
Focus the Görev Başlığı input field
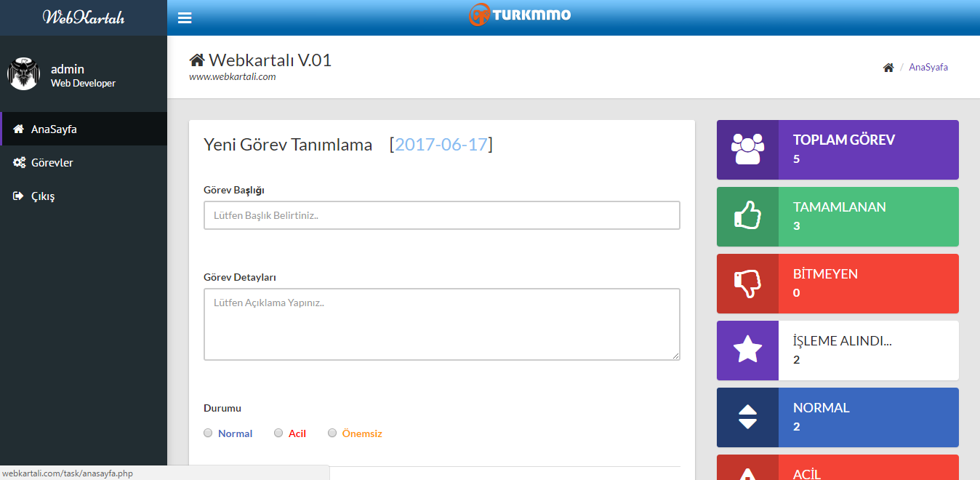point(442,215)
